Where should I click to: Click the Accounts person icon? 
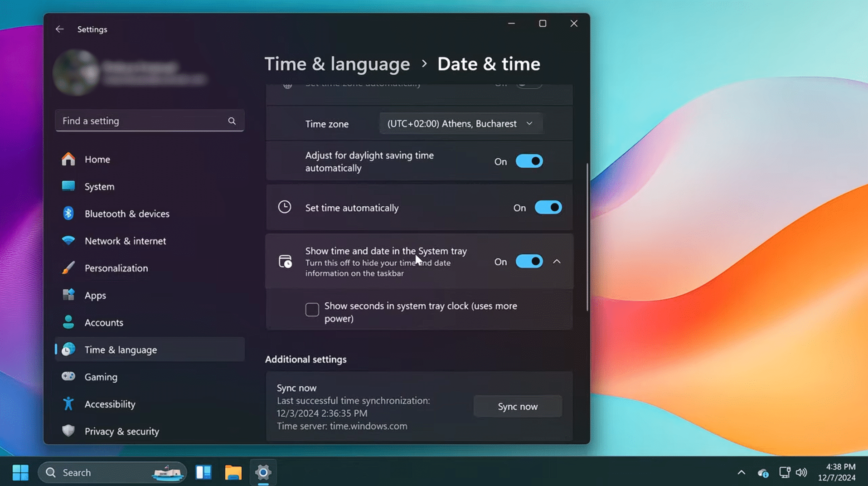coord(68,322)
